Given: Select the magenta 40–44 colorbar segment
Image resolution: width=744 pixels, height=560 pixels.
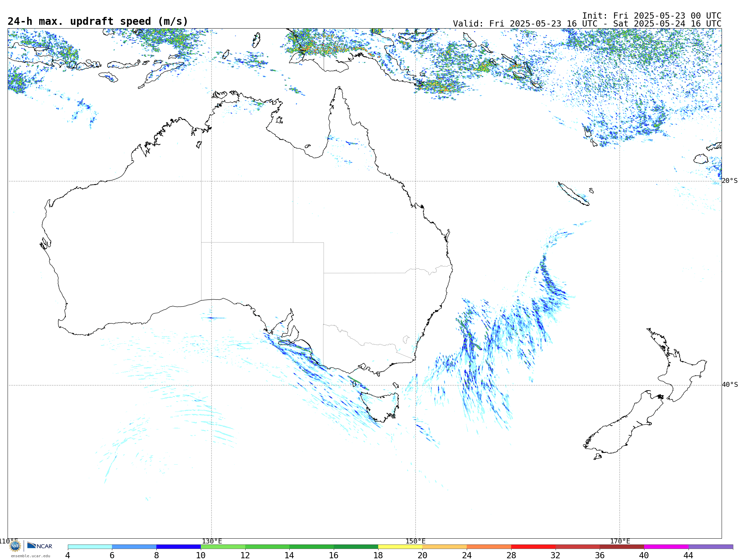Looking at the screenshot, I should (x=666, y=547).
